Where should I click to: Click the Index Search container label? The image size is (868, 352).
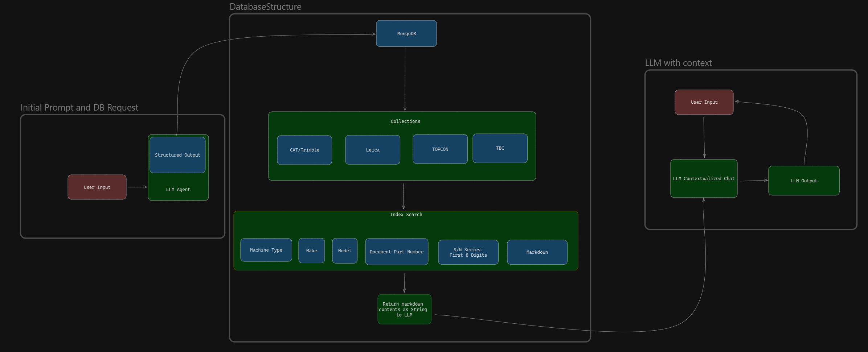click(x=406, y=215)
